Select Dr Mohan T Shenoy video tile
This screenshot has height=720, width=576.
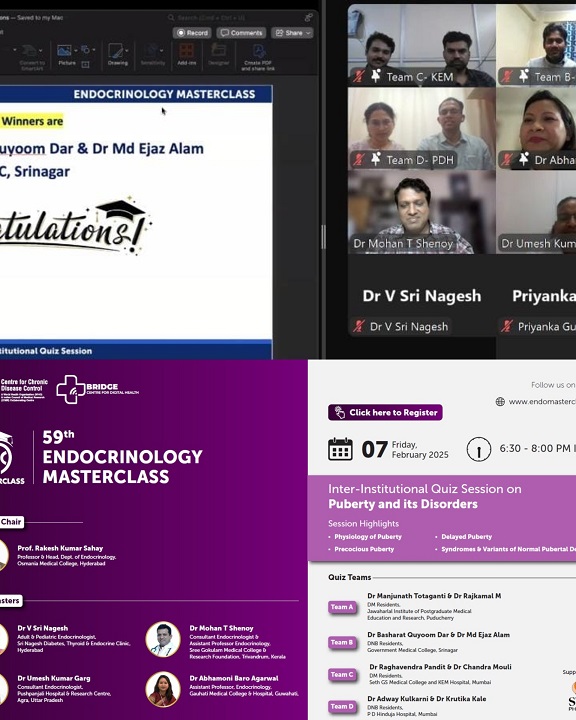coord(422,213)
